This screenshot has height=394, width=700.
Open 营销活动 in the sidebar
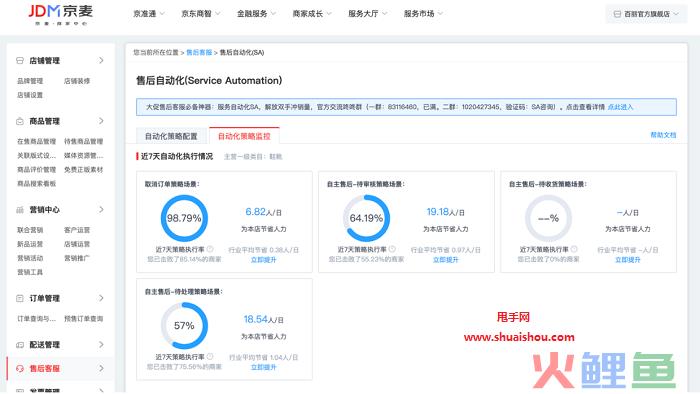pos(30,258)
